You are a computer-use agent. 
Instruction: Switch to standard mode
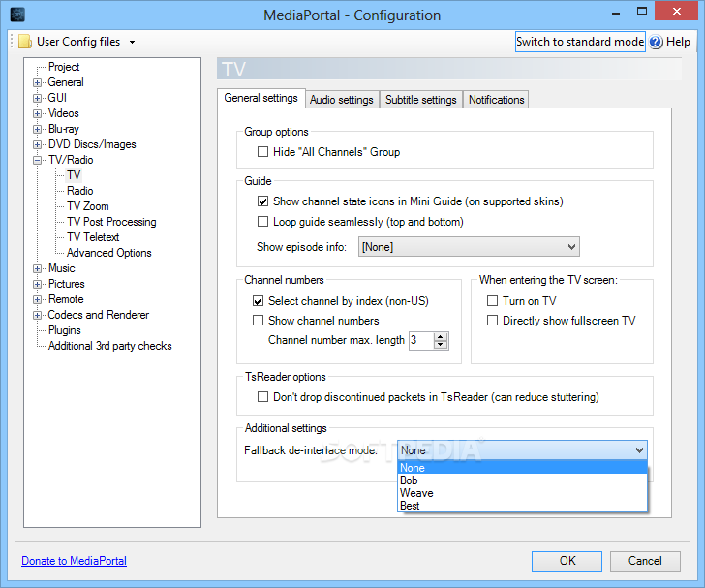click(580, 42)
